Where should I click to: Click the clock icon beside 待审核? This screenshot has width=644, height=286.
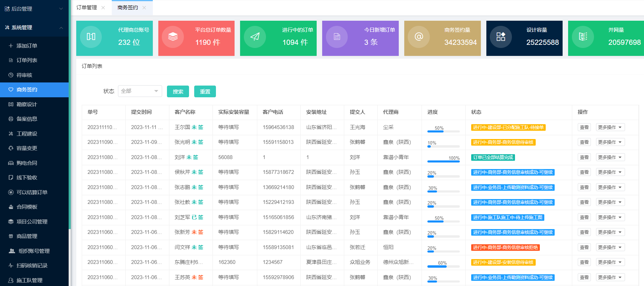tap(11, 75)
